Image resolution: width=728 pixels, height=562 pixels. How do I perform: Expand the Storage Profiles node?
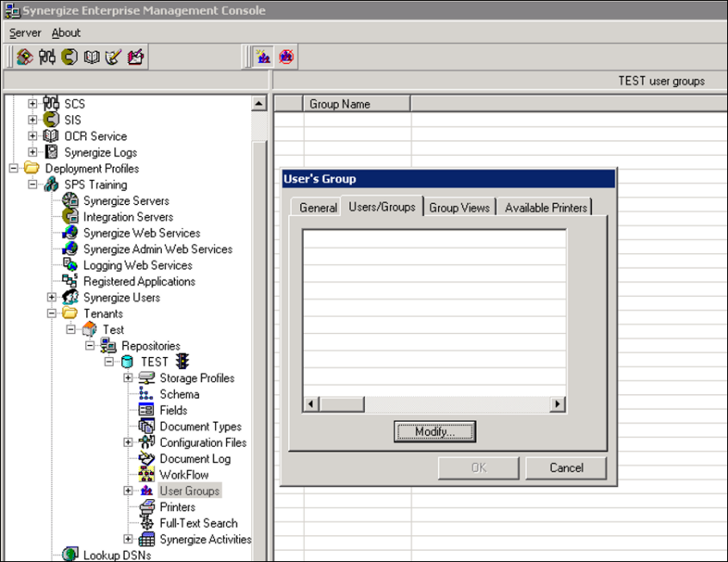pos(127,378)
